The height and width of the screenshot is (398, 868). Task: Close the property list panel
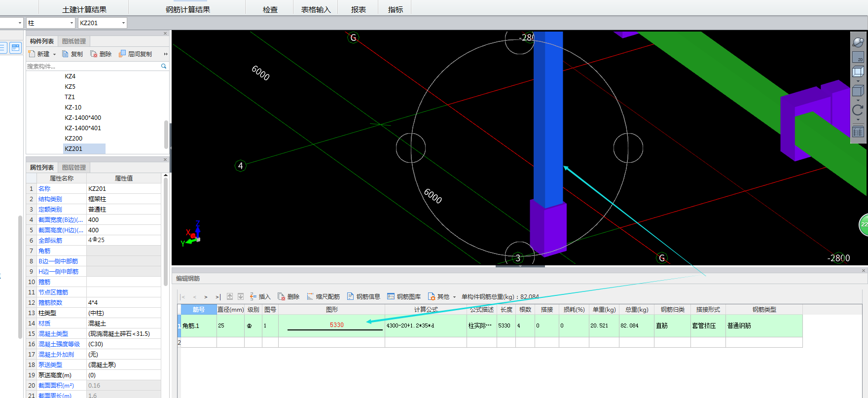point(165,160)
